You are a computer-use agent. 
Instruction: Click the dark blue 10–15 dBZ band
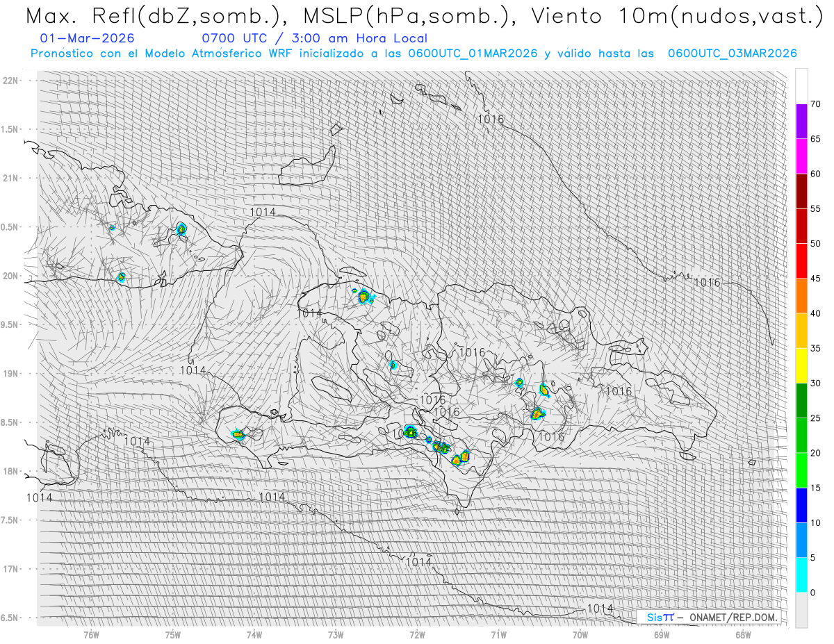[801, 505]
